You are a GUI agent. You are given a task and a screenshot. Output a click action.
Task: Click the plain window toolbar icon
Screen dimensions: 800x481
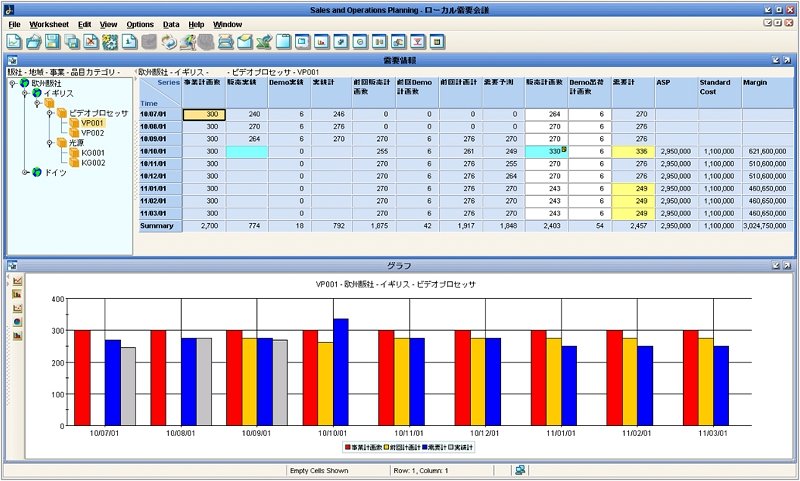pyautogui.click(x=303, y=42)
